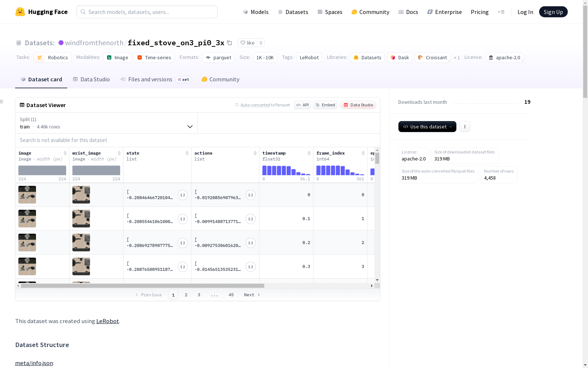Expand the state cell value starting -0.20869278907775
Viewport: 588px width, 368px height.
coord(183,243)
